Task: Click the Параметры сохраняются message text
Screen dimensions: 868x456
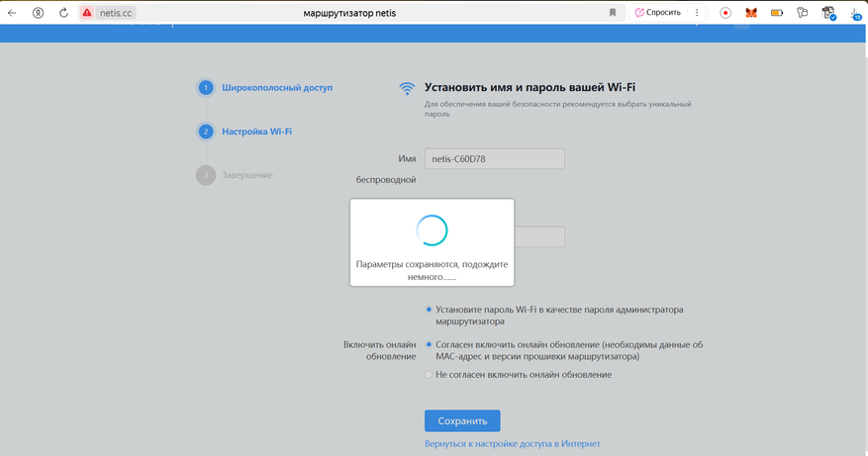Action: tap(432, 271)
